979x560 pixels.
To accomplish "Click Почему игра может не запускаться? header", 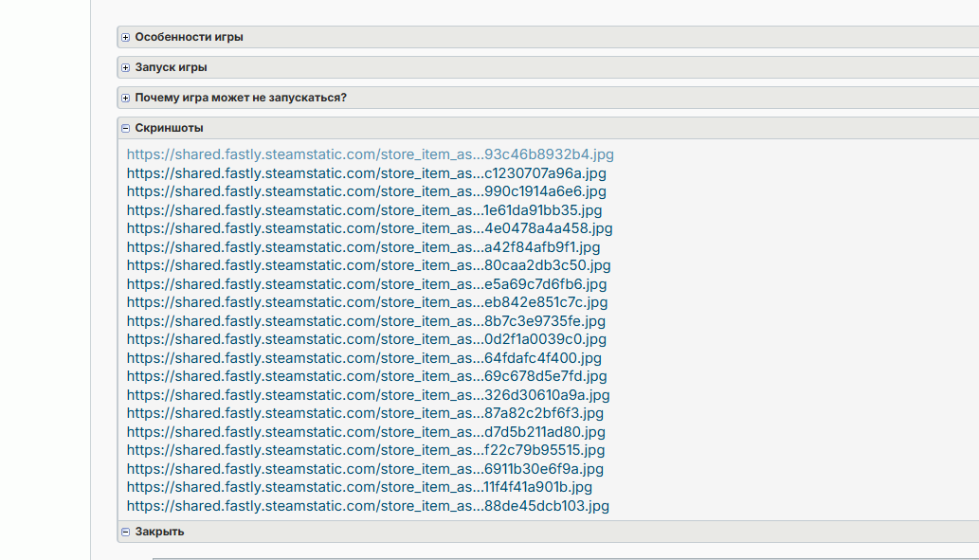I will coord(240,99).
